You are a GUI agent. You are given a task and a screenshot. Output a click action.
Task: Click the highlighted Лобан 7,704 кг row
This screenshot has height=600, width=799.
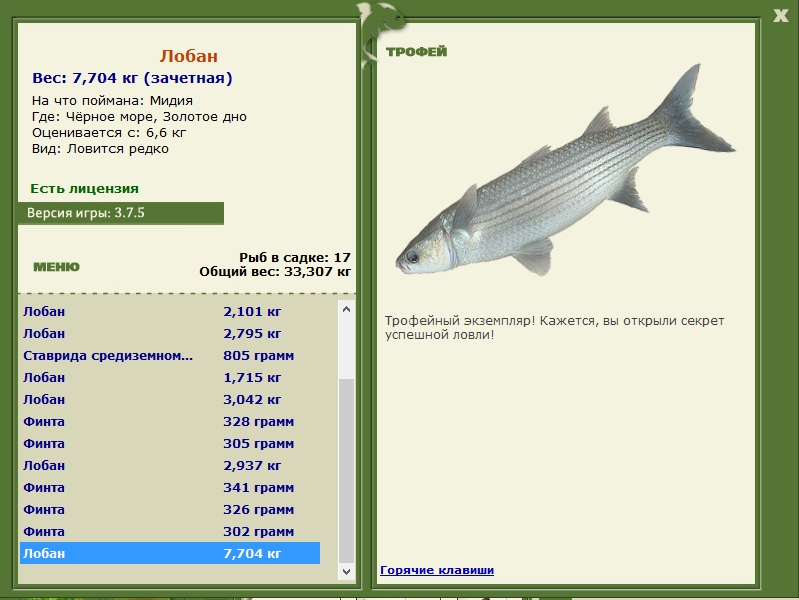point(170,553)
